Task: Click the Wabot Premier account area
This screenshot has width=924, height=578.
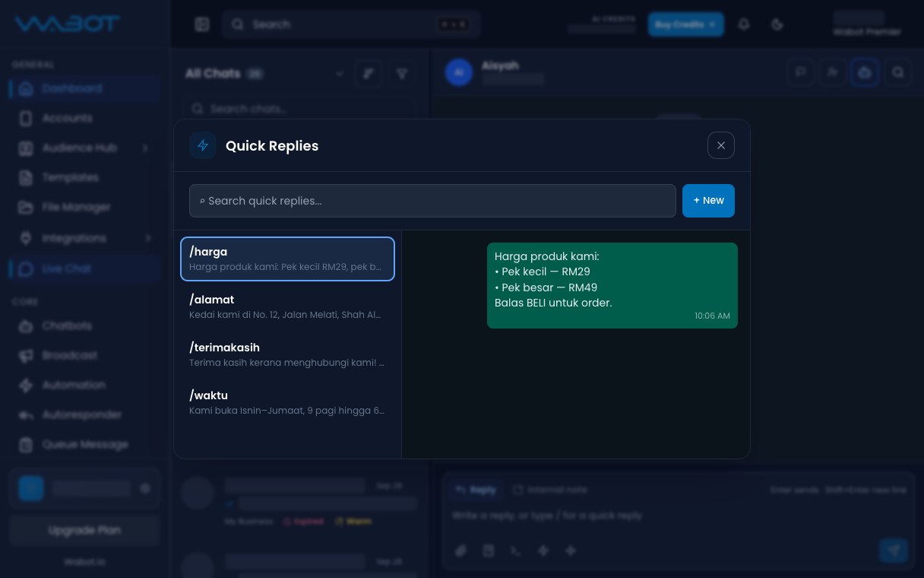Action: [866, 24]
